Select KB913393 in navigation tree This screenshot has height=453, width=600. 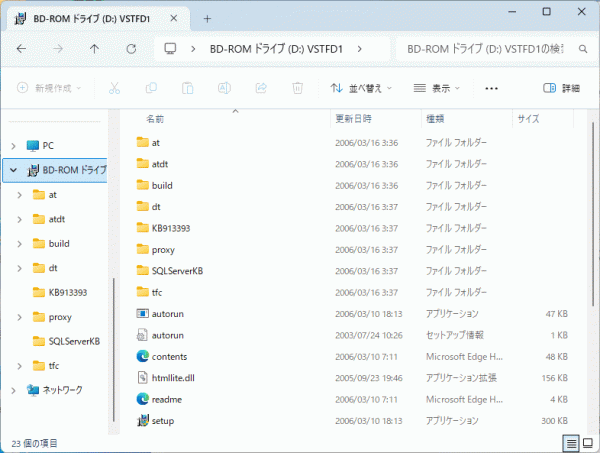(68, 293)
